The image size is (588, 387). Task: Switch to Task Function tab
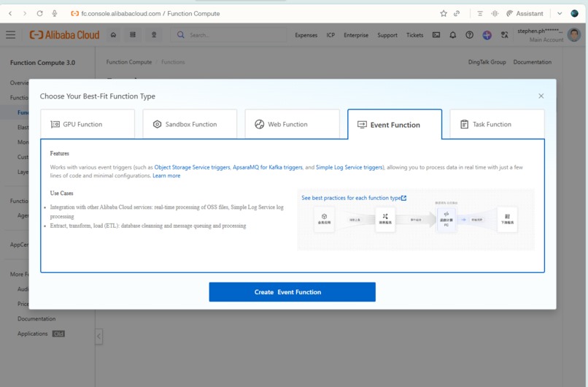coord(497,124)
